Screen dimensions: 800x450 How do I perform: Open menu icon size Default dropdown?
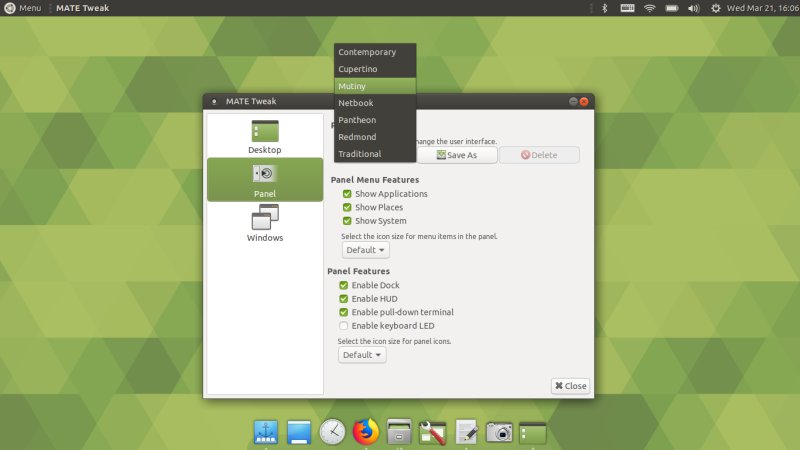(365, 250)
